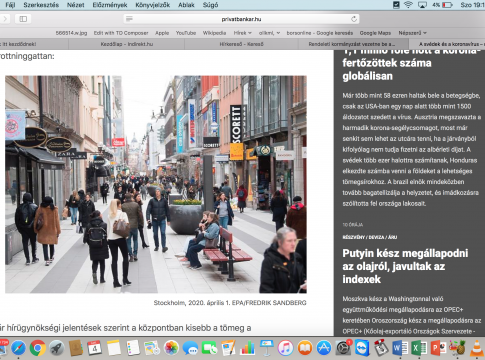This screenshot has height=360, width=485.
Task: Click the Reader view icon in the address bar
Action: pyautogui.click(x=129, y=19)
